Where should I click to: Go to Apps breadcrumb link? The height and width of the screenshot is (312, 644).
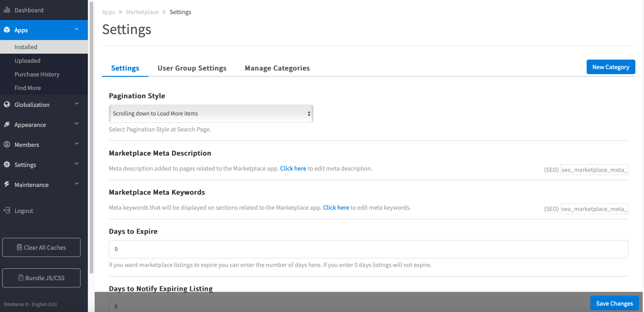click(108, 12)
